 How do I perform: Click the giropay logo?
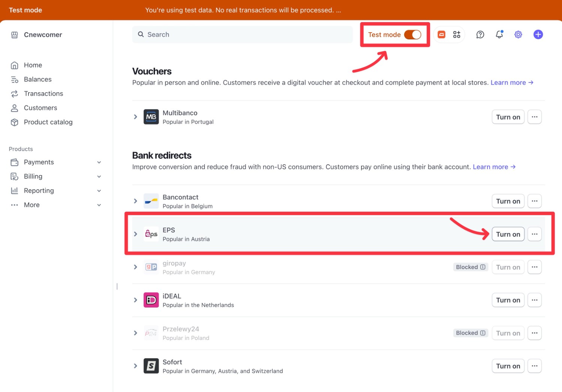click(x=151, y=267)
